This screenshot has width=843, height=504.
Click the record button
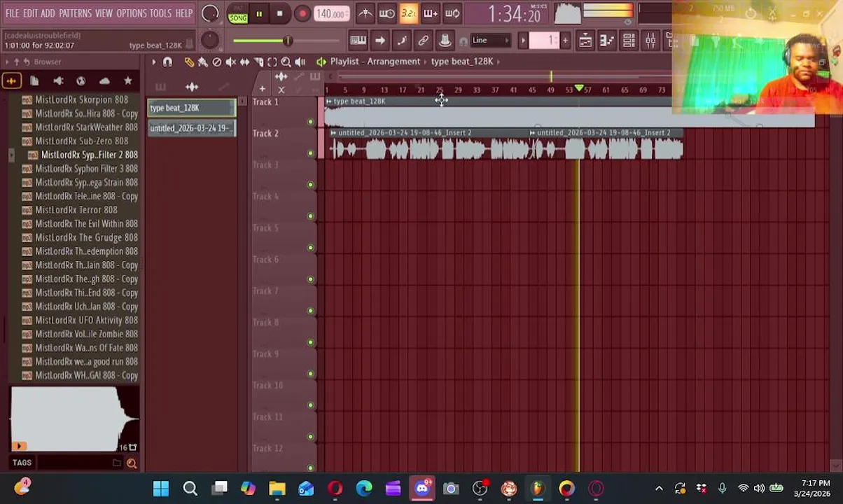click(302, 14)
